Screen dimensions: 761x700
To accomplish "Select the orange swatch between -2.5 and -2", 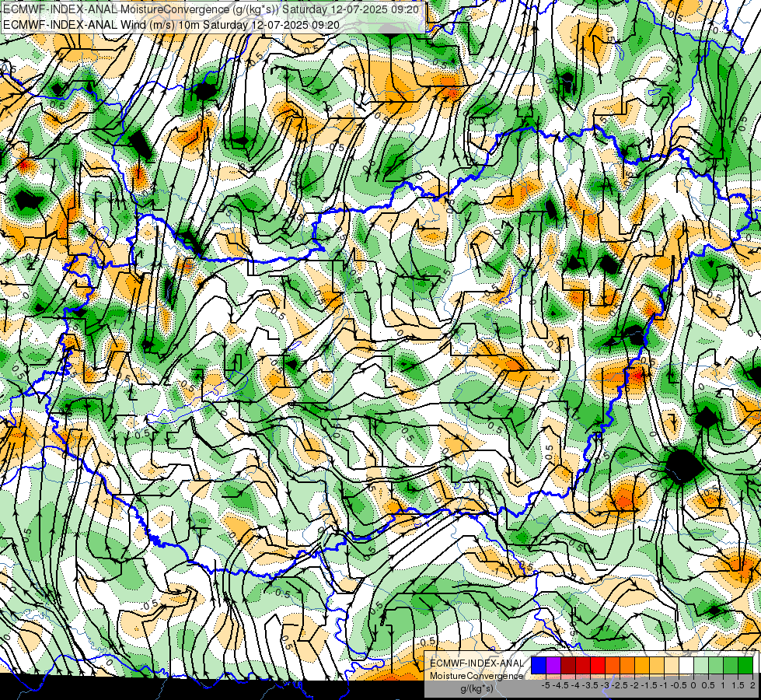I will [x=627, y=666].
